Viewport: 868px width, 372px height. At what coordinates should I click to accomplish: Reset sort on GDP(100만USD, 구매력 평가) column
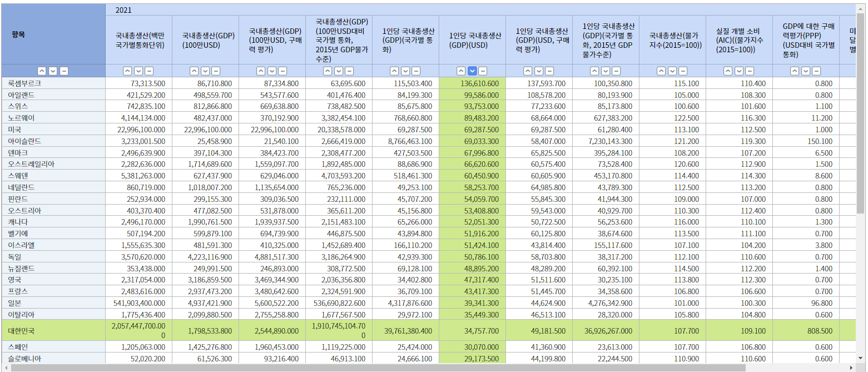pos(283,71)
